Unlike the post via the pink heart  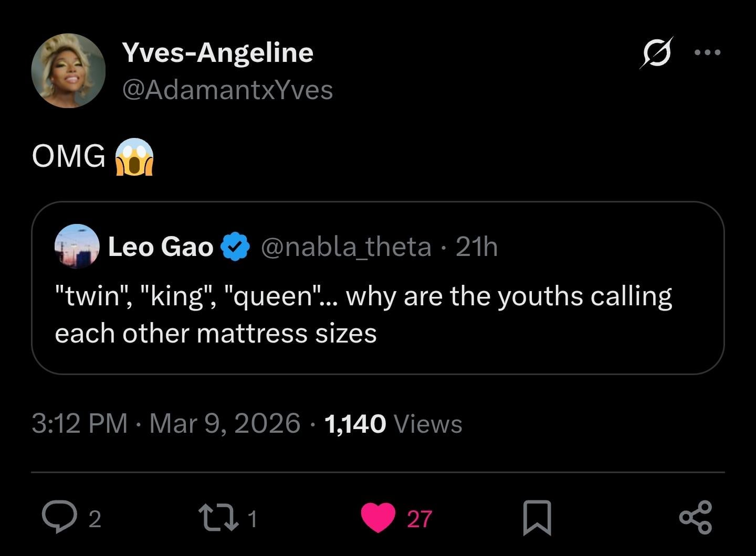pos(378,518)
